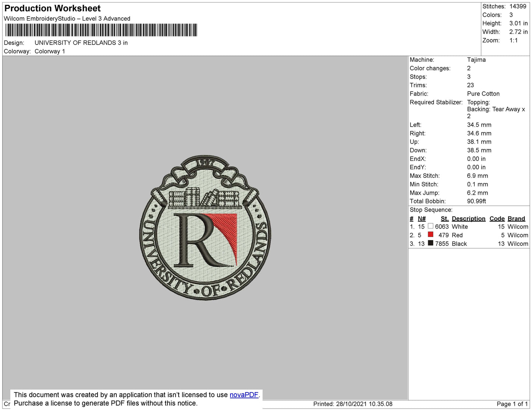532x411 pixels.
Task: Select the Total Bobbin value '90.99ft'
Action: coord(476,201)
